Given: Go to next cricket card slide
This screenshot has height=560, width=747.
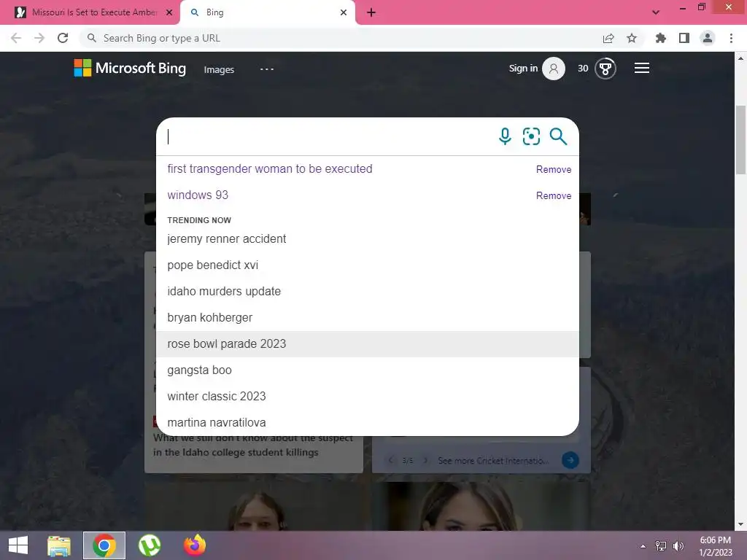Looking at the screenshot, I should (x=426, y=461).
